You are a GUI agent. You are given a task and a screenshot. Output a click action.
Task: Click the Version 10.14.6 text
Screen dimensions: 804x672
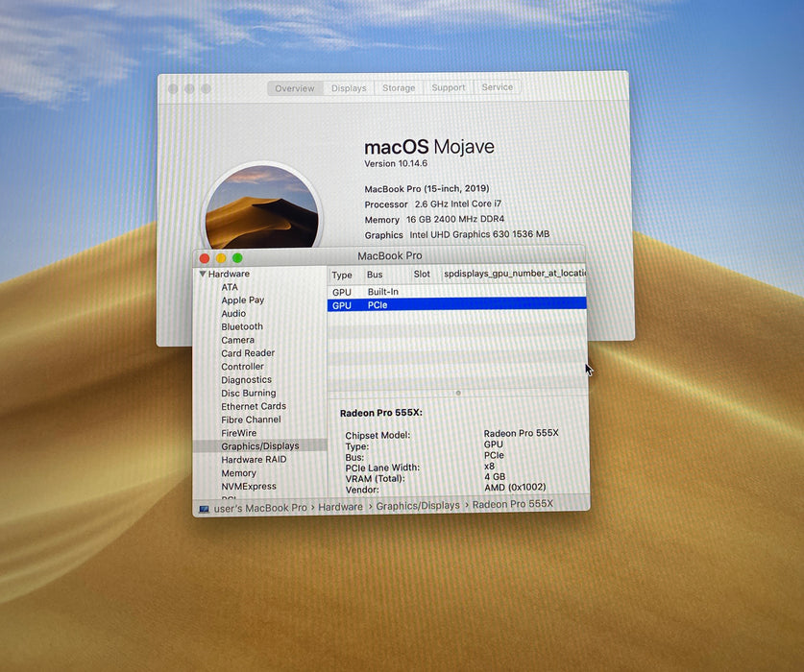[x=396, y=163]
